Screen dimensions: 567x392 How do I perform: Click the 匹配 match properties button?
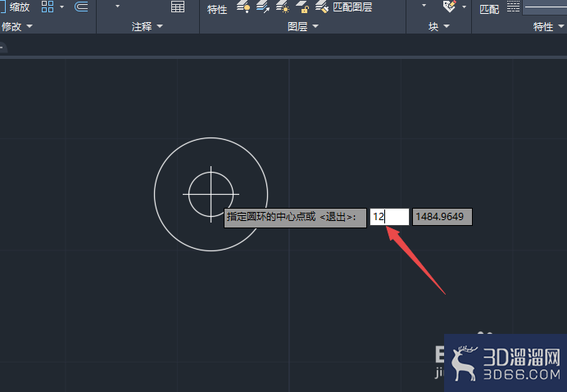[489, 9]
